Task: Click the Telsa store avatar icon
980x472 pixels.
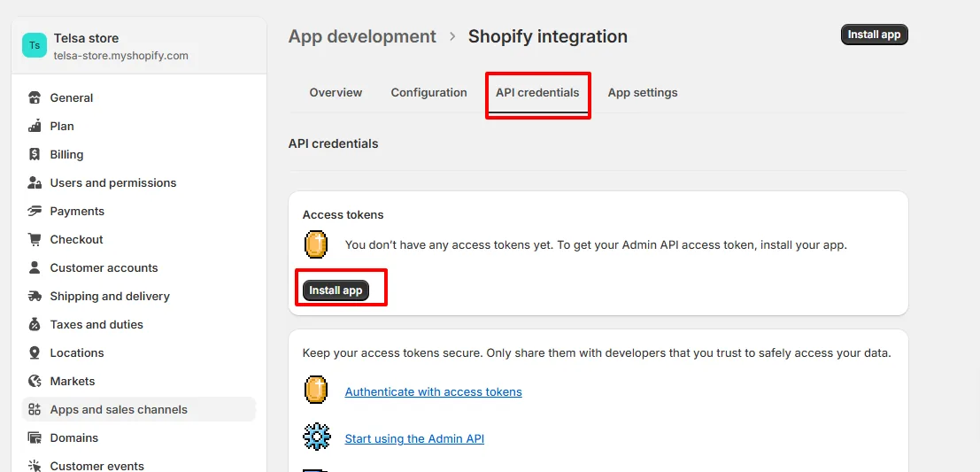Action: pyautogui.click(x=35, y=46)
